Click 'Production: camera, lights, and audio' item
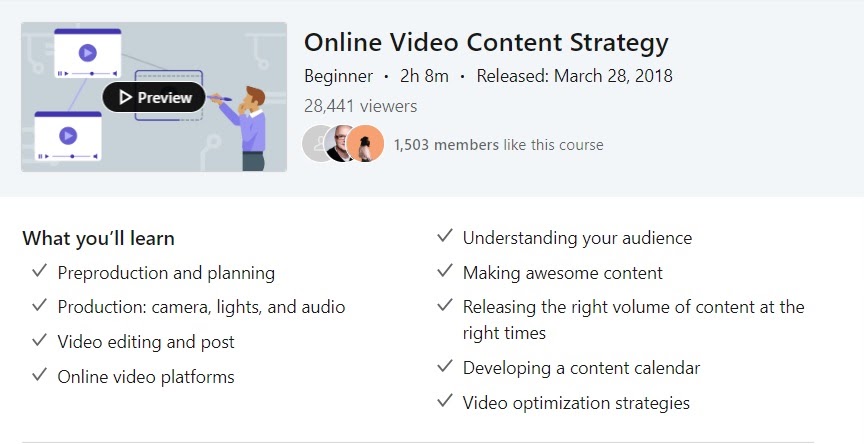The height and width of the screenshot is (444, 864). pos(201,307)
